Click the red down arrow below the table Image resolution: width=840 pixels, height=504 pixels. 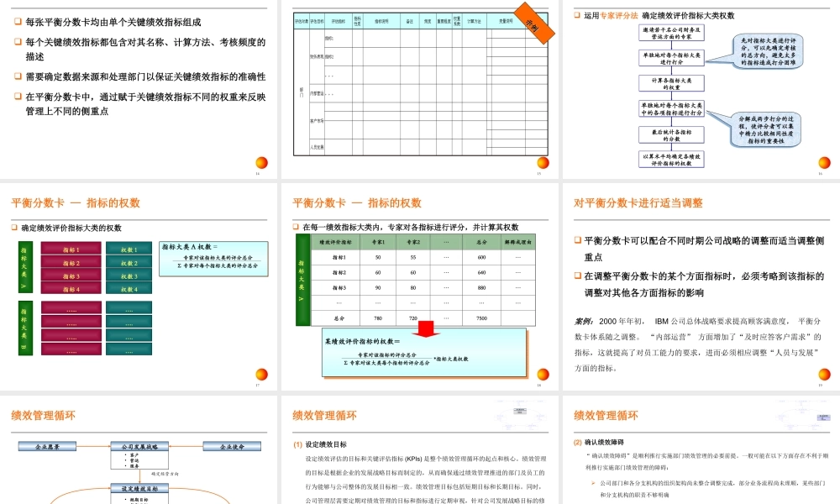[427, 329]
